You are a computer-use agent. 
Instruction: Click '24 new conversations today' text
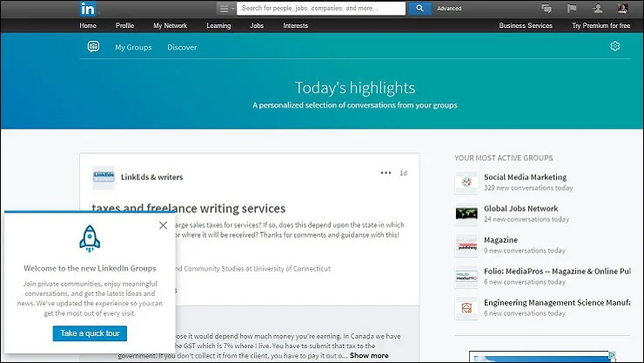click(x=527, y=219)
